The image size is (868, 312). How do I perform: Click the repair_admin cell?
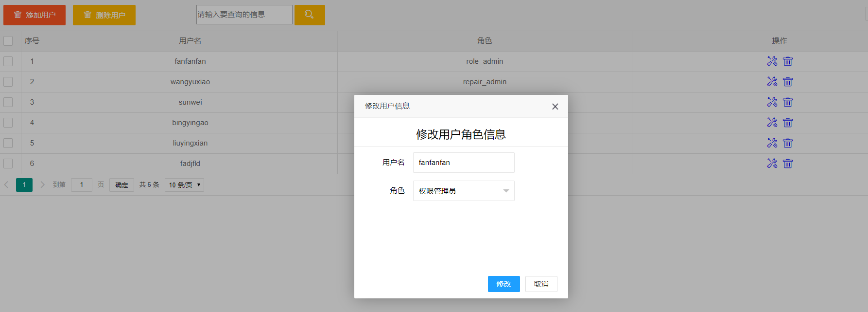coord(485,82)
